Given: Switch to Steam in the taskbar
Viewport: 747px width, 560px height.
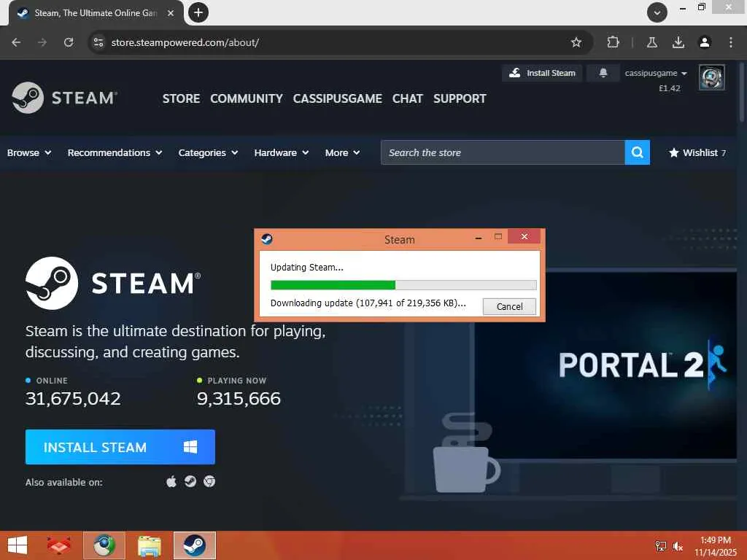Looking at the screenshot, I should tap(194, 545).
